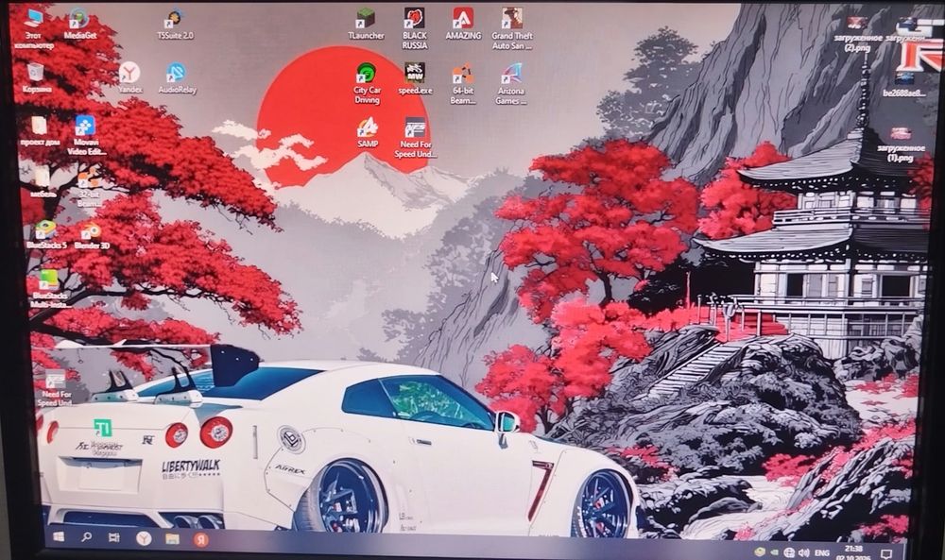945x560 pixels.
Task: Select the Корзина recycle bin icon
Action: [36, 78]
